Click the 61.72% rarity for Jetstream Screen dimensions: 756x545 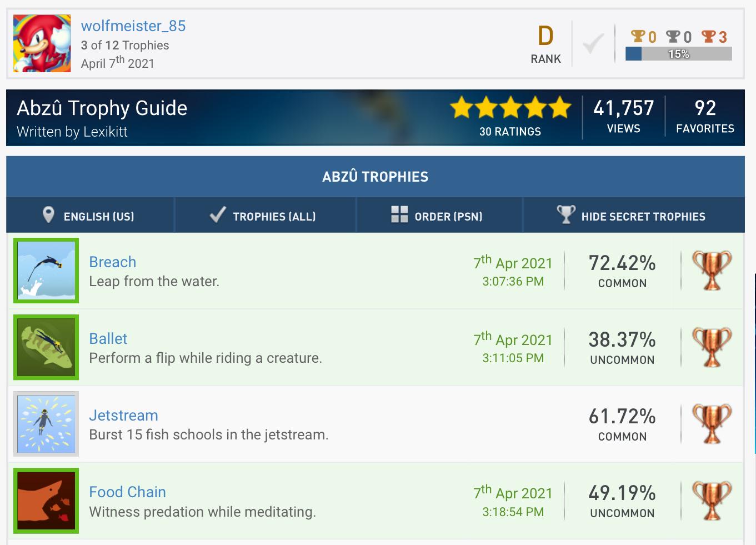[x=622, y=417]
